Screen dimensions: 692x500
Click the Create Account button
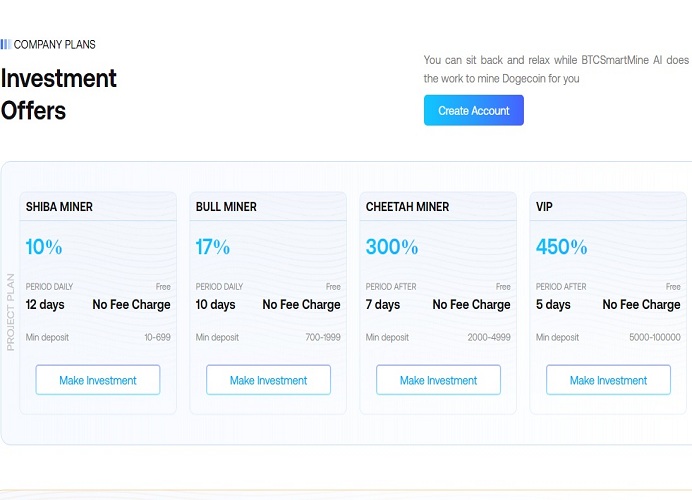[x=473, y=111]
